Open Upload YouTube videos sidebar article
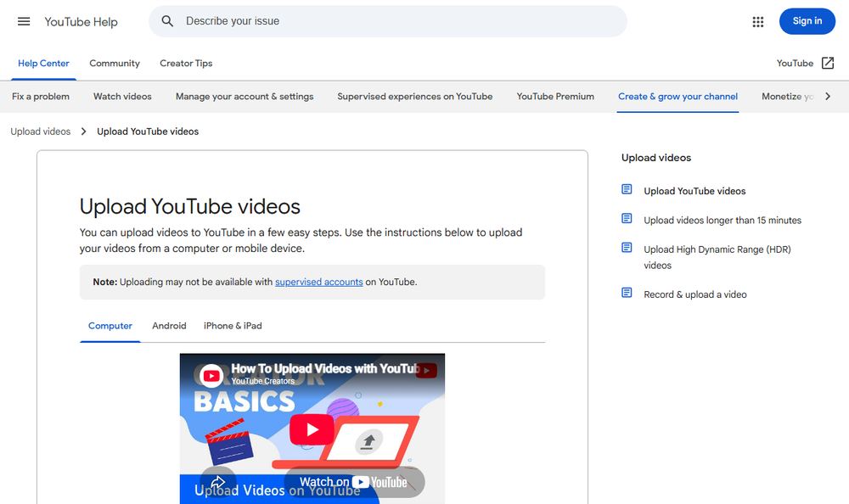Viewport: 849px width, 504px height. 694,191
